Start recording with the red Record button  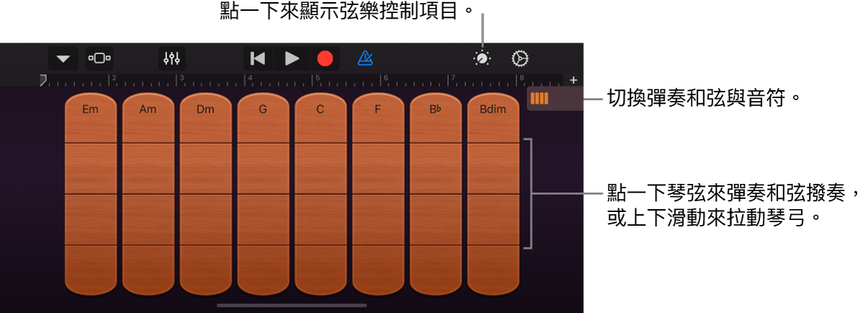[325, 58]
